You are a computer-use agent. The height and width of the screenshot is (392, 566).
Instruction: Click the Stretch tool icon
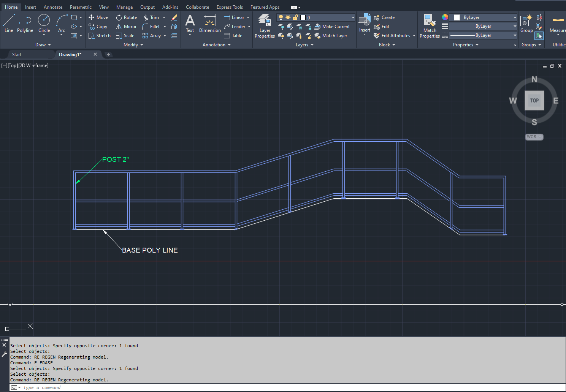tap(92, 36)
